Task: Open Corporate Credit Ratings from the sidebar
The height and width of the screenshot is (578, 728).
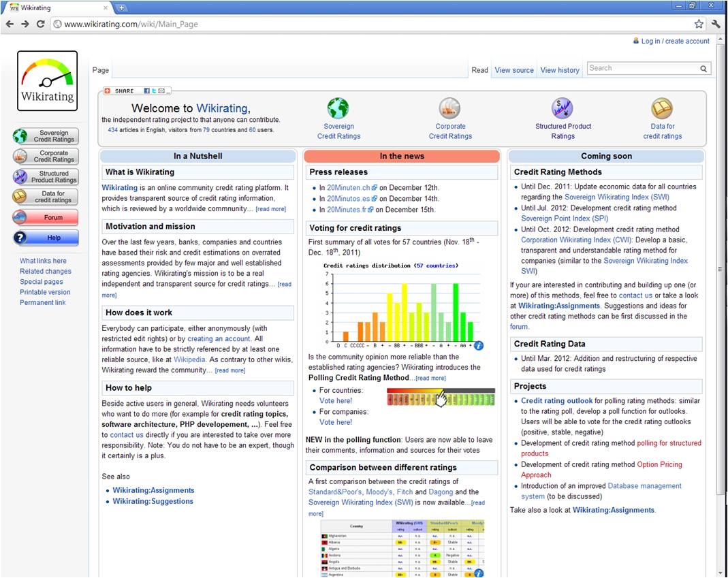Action: tap(45, 157)
